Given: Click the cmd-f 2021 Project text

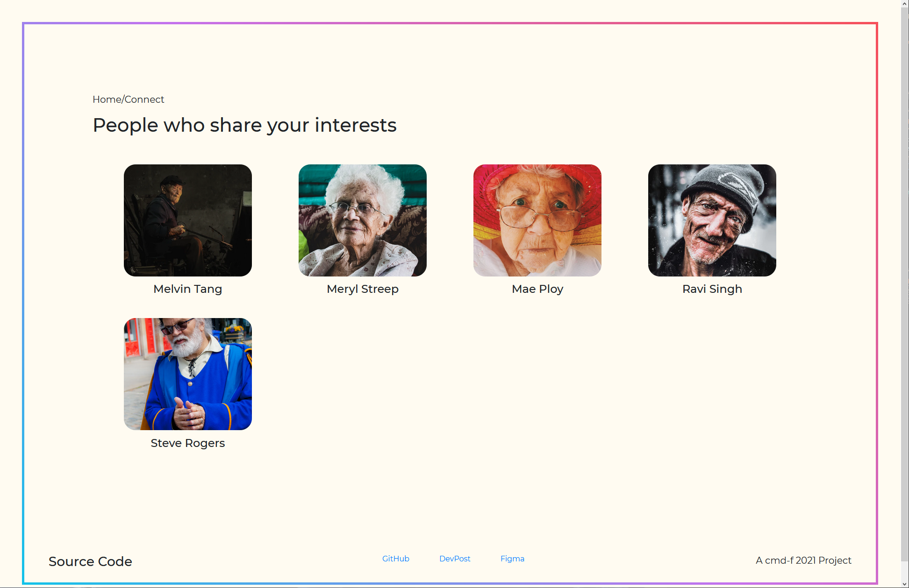Looking at the screenshot, I should point(803,560).
